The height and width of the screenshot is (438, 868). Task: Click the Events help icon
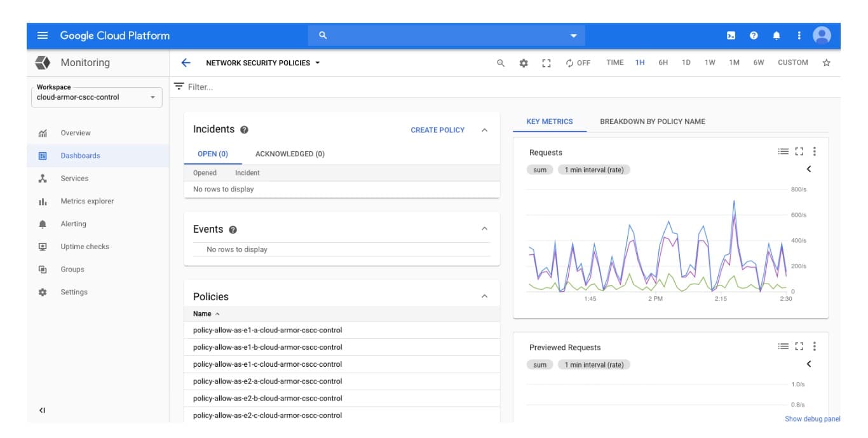tap(233, 229)
